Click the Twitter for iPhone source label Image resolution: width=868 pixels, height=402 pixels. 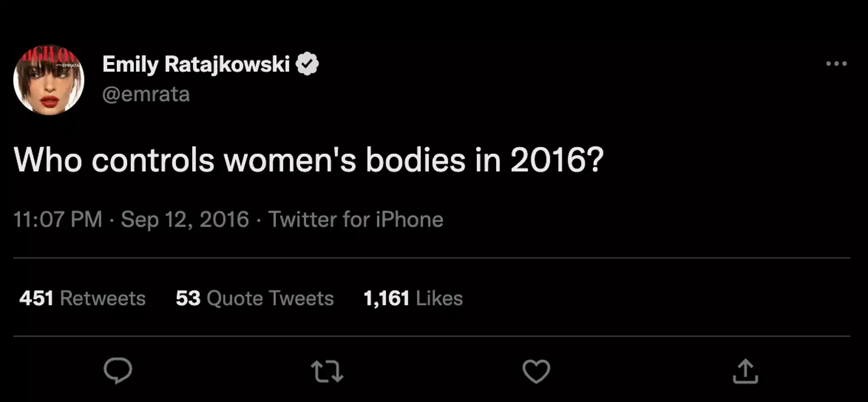354,219
